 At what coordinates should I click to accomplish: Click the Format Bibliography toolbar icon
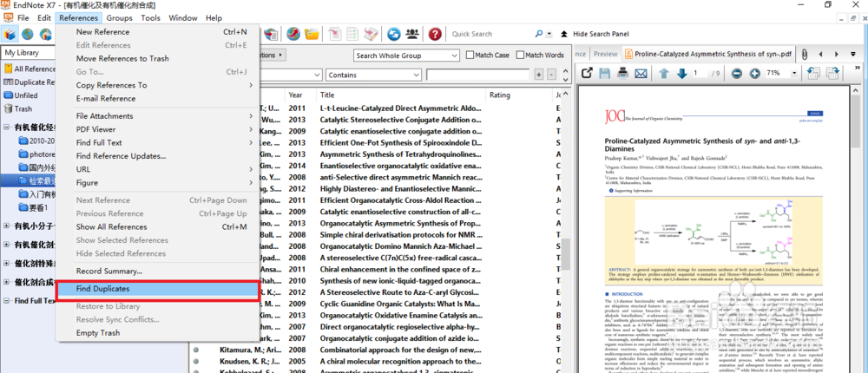coord(352,35)
